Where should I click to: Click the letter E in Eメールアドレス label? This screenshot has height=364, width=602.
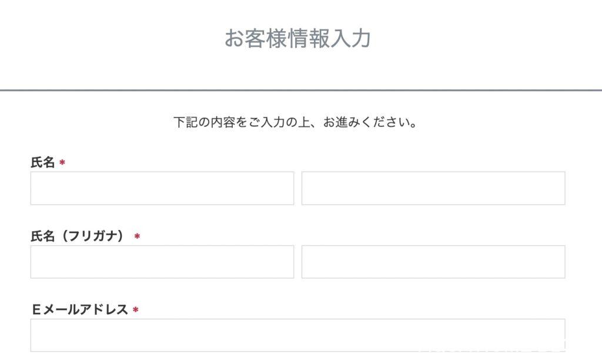[36, 309]
